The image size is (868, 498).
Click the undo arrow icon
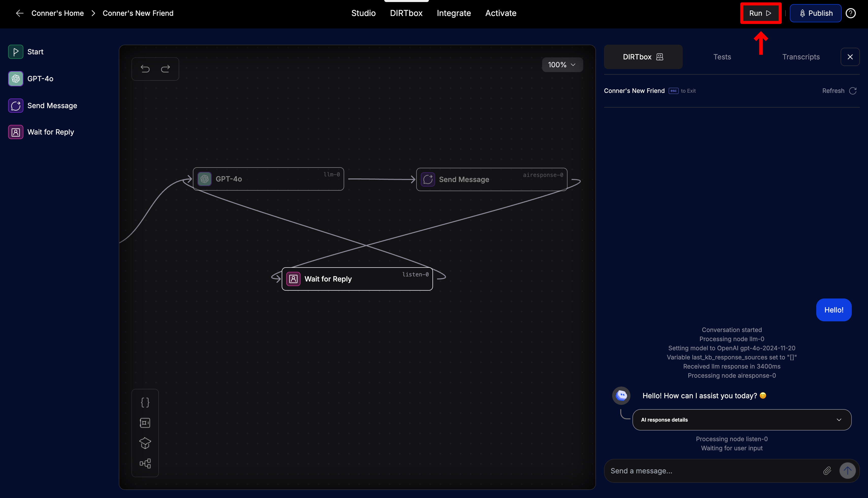(x=145, y=69)
